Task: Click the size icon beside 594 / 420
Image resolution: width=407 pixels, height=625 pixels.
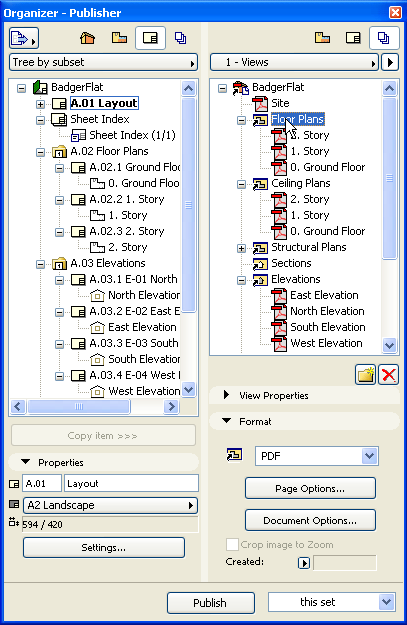Action: point(14,522)
